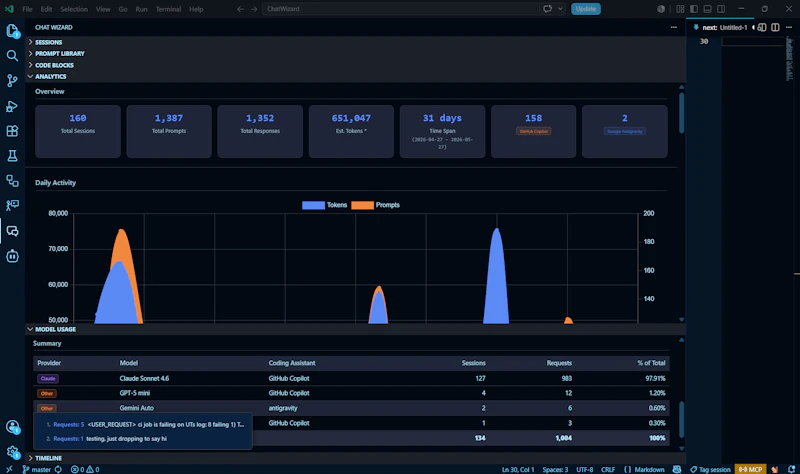The image size is (800, 474).
Task: Go back with the left arrow
Action: coord(240,9)
